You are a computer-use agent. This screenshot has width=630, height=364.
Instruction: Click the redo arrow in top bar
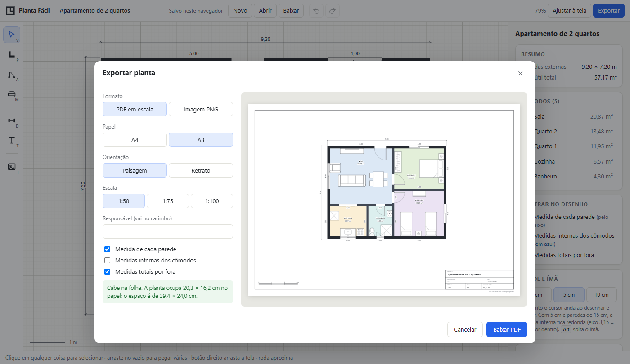[x=333, y=10]
